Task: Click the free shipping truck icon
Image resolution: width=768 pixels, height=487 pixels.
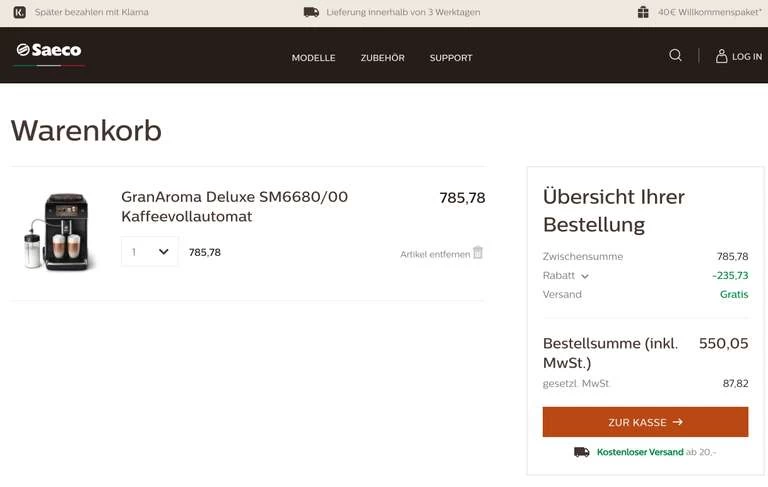Action: (581, 452)
